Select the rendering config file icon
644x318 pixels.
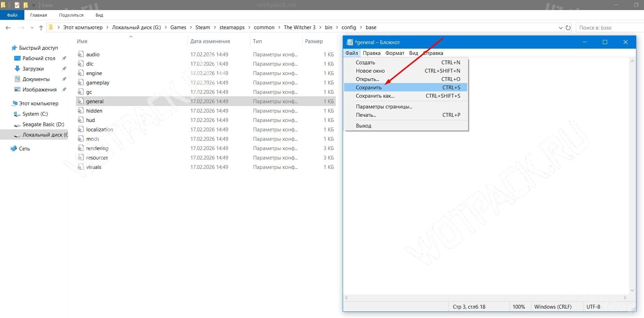click(80, 148)
